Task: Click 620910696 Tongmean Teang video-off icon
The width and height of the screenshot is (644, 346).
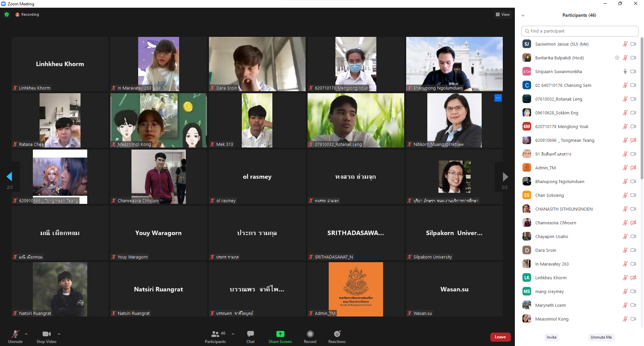Action: [x=633, y=140]
